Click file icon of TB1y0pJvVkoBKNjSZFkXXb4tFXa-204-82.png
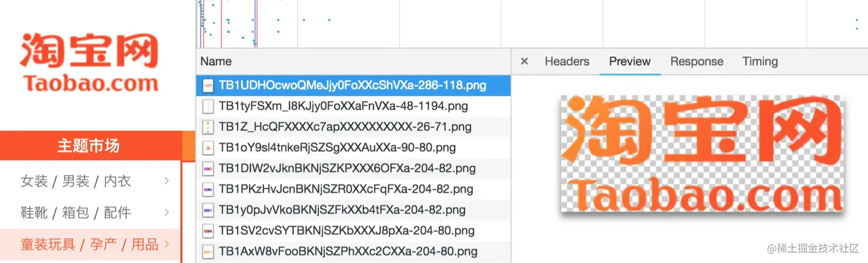Screen dimensions: 868x263 [208, 210]
